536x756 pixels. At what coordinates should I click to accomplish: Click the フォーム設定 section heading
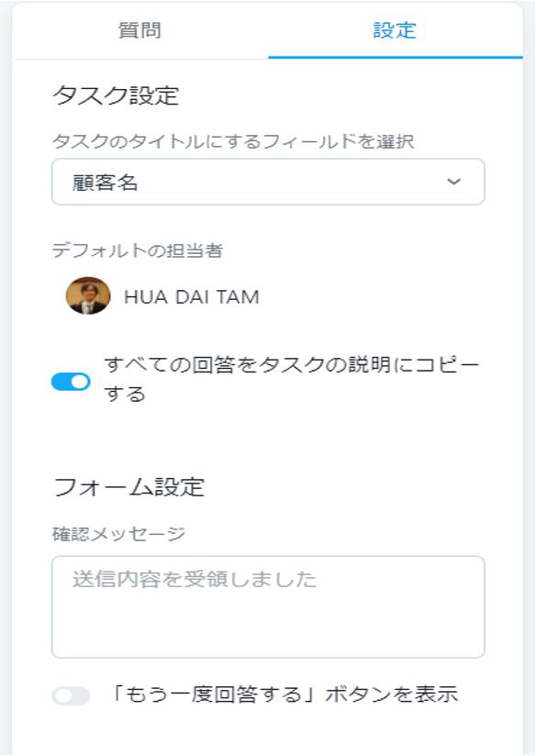[128, 487]
